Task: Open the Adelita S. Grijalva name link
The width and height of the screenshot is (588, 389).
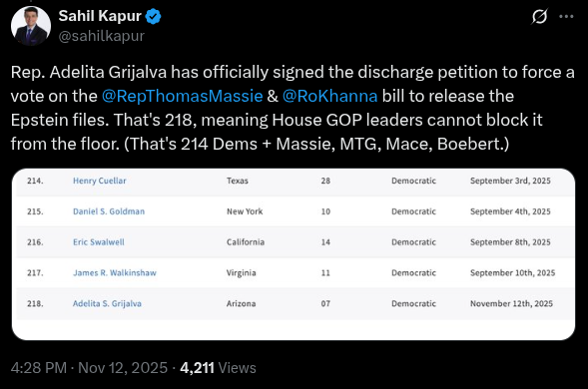Action: (x=107, y=303)
